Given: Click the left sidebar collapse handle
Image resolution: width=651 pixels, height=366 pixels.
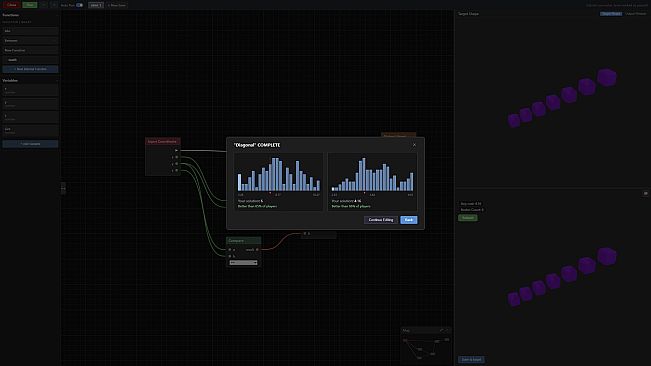Looking at the screenshot, I should click(63, 188).
